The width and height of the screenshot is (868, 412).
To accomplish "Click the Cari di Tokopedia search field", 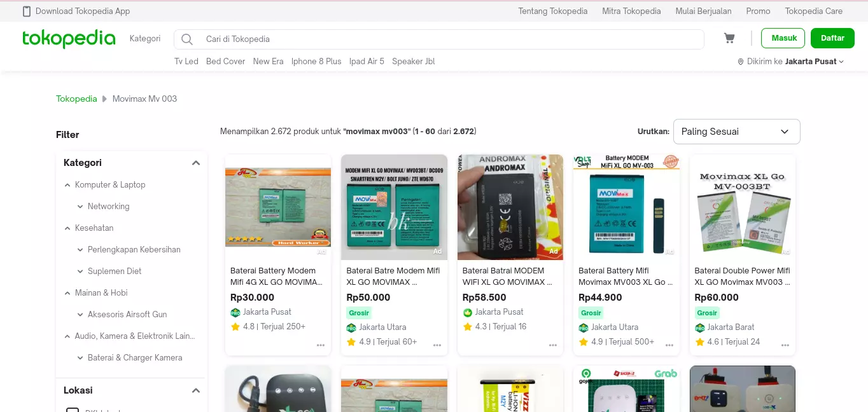I will point(439,39).
